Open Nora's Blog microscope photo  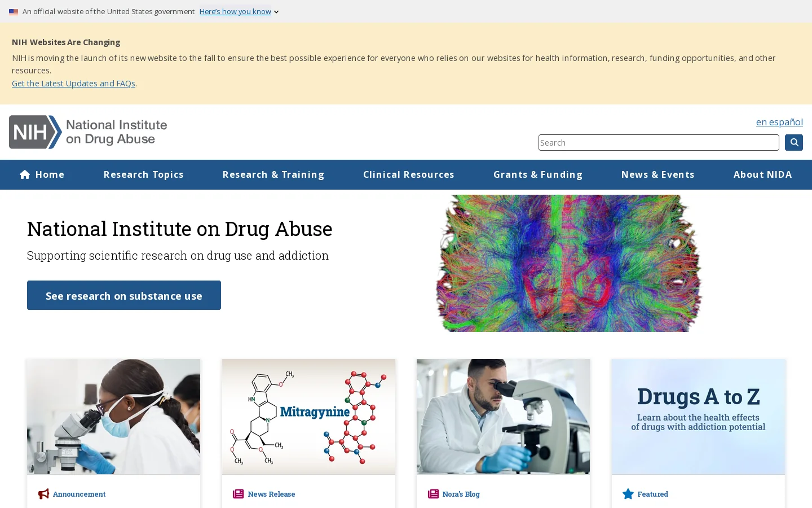pyautogui.click(x=503, y=417)
